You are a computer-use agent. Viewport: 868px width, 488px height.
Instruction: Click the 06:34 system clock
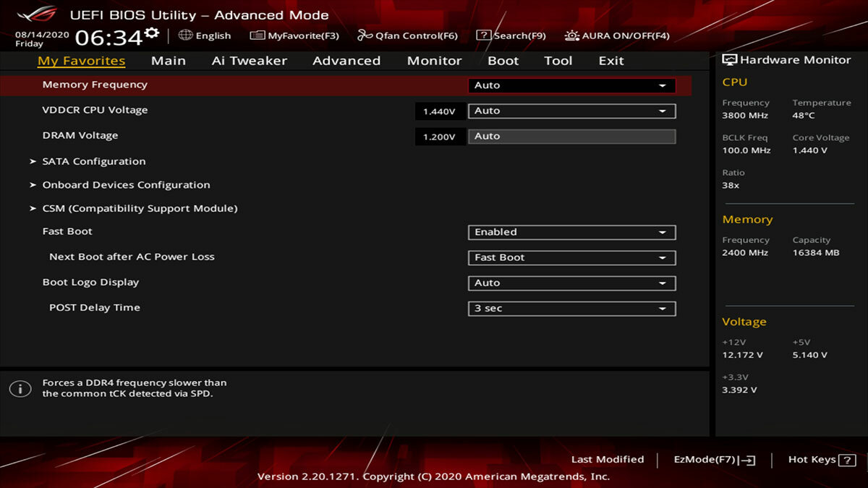(109, 38)
